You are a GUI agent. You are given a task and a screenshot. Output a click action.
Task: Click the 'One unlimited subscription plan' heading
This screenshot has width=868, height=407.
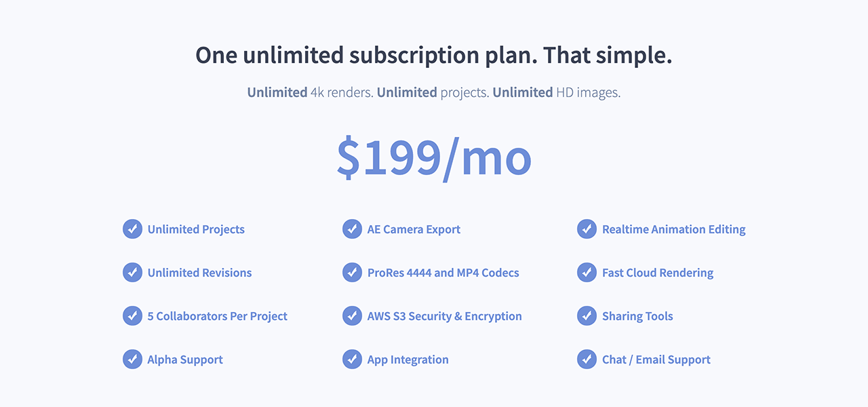pos(434,55)
